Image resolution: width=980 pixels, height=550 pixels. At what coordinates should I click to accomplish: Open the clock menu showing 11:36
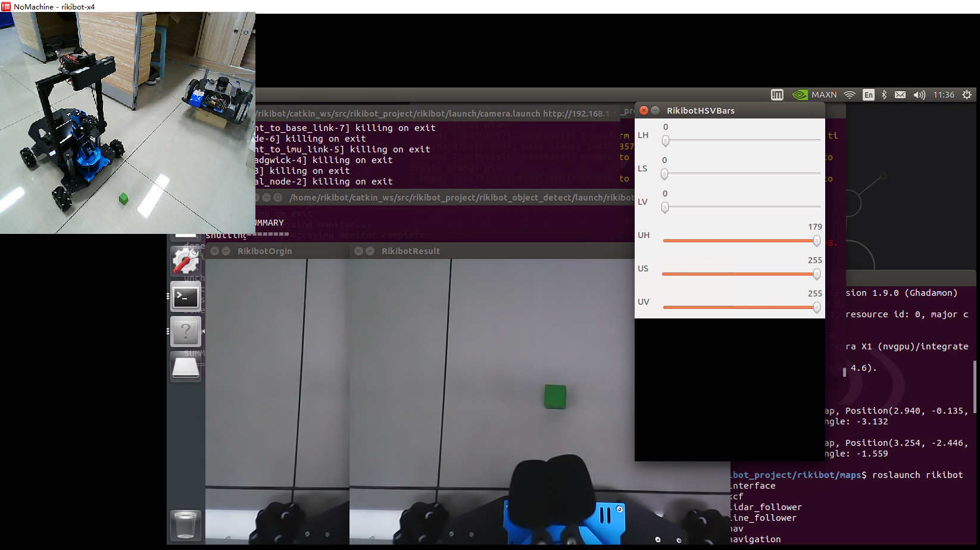944,94
